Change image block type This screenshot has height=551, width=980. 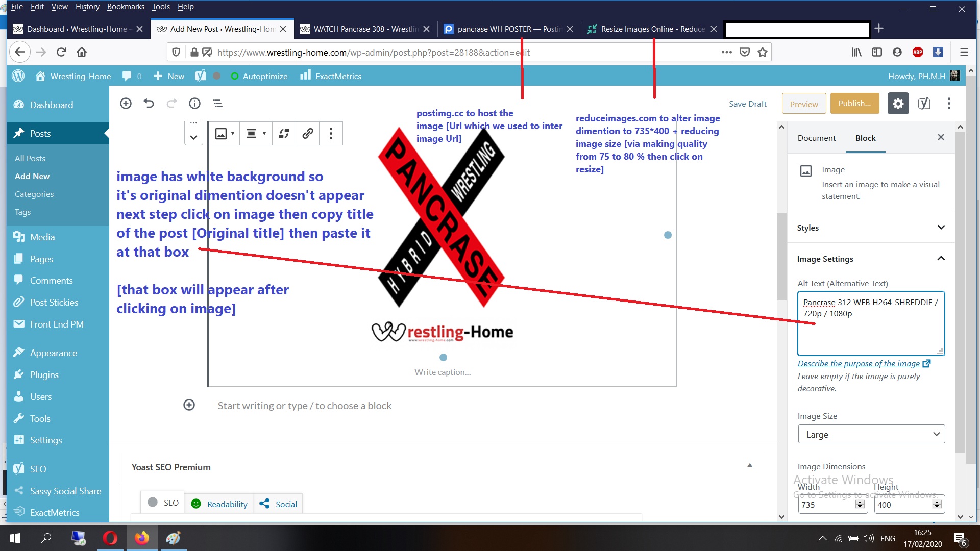pyautogui.click(x=225, y=134)
